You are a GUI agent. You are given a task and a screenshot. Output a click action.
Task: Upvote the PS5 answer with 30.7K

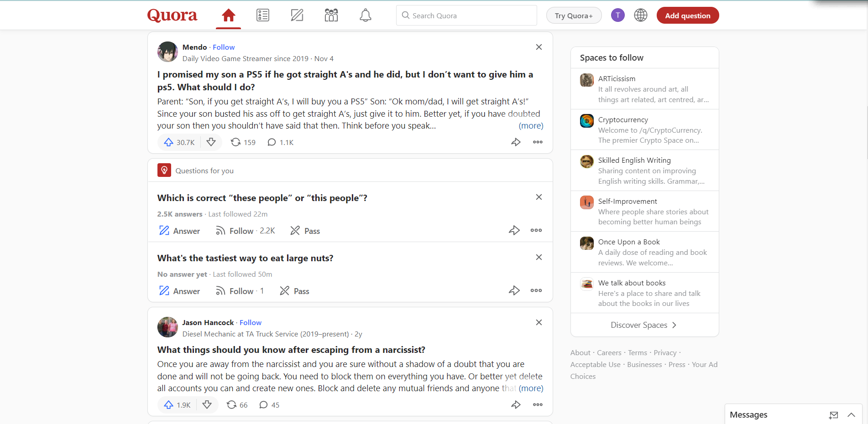tap(179, 142)
